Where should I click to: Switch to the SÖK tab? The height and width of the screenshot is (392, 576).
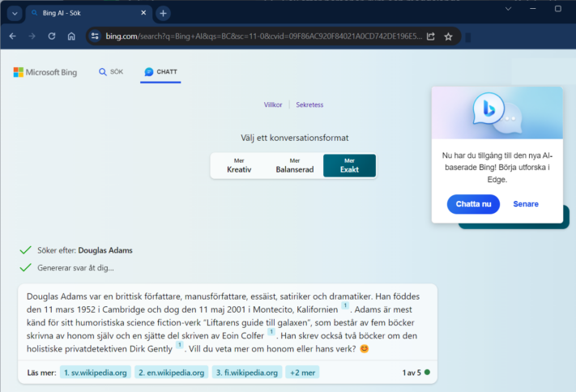tap(111, 72)
